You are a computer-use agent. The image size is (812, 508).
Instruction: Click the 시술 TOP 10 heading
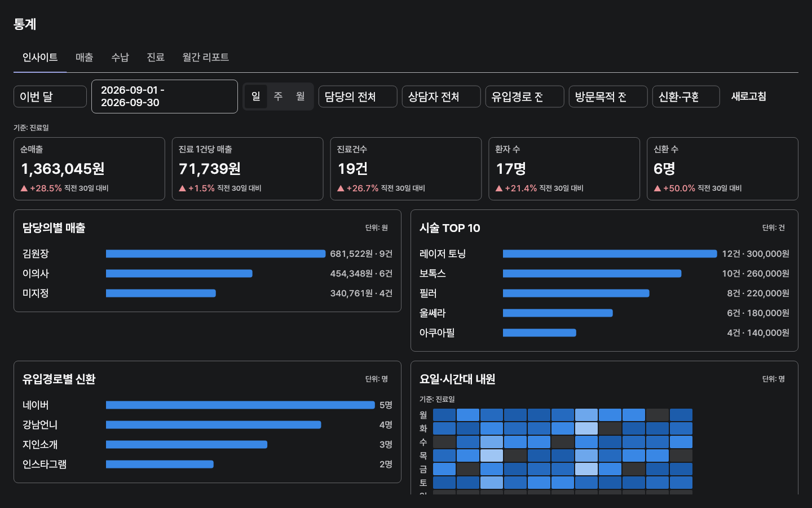tap(450, 228)
